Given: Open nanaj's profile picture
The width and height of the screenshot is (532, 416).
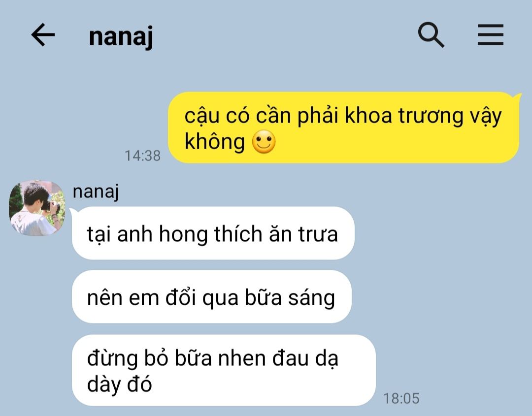Looking at the screenshot, I should tap(36, 208).
